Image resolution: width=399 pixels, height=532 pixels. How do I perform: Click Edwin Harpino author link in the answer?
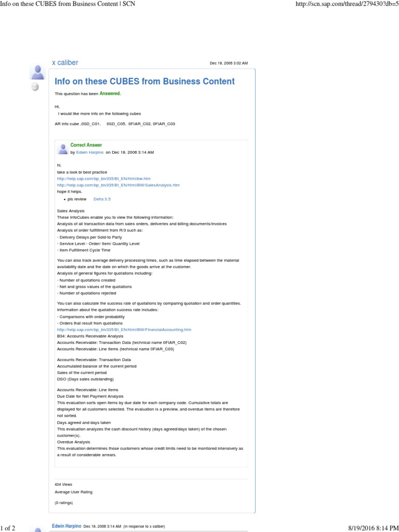[90, 153]
